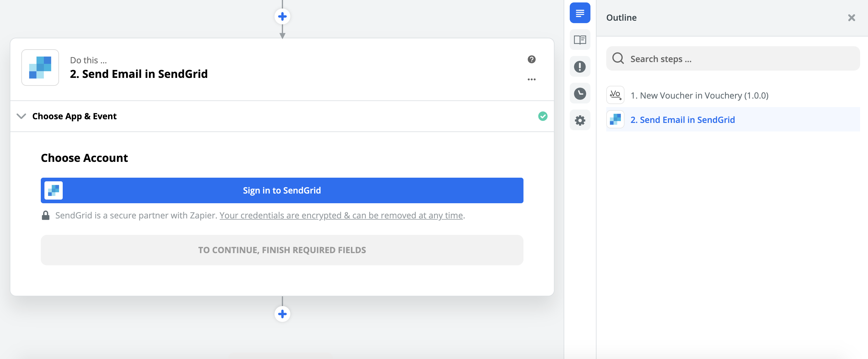Viewport: 868px width, 359px height.
Task: Click the step title Send Email in SendGrid
Action: pyautogui.click(x=138, y=74)
